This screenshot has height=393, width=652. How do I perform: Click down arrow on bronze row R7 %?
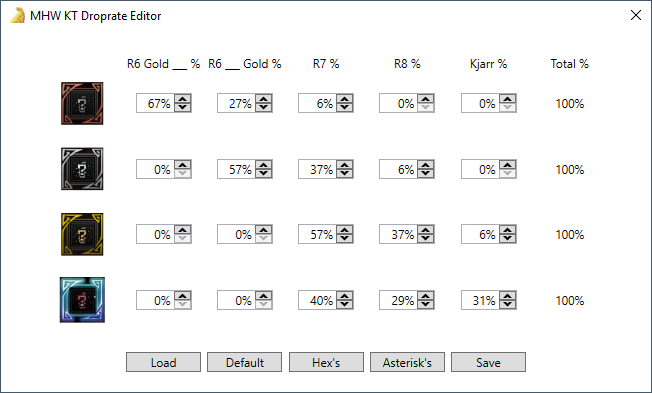(345, 107)
